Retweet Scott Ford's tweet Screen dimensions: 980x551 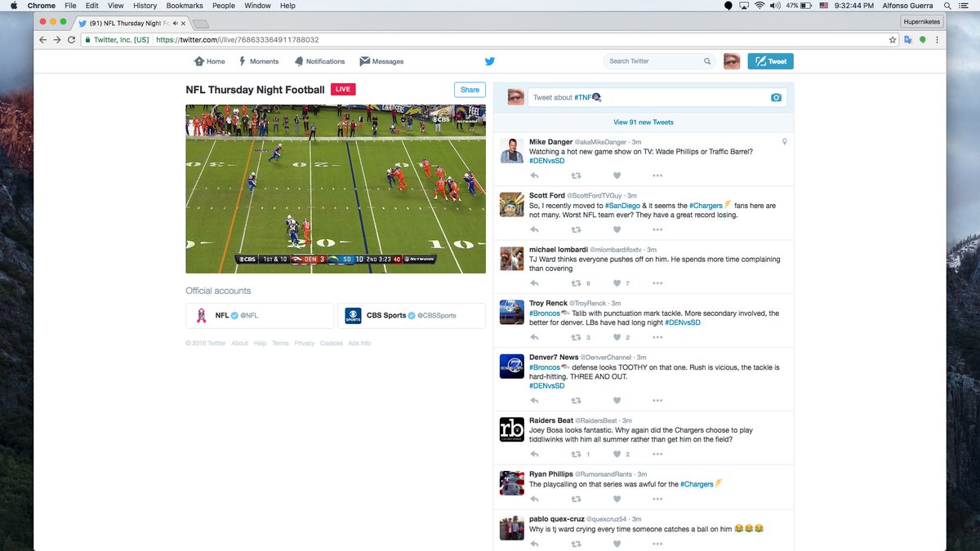click(576, 229)
